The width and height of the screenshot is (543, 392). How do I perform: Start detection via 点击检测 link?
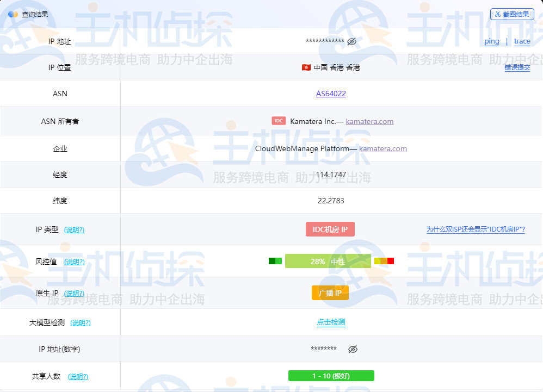point(330,322)
